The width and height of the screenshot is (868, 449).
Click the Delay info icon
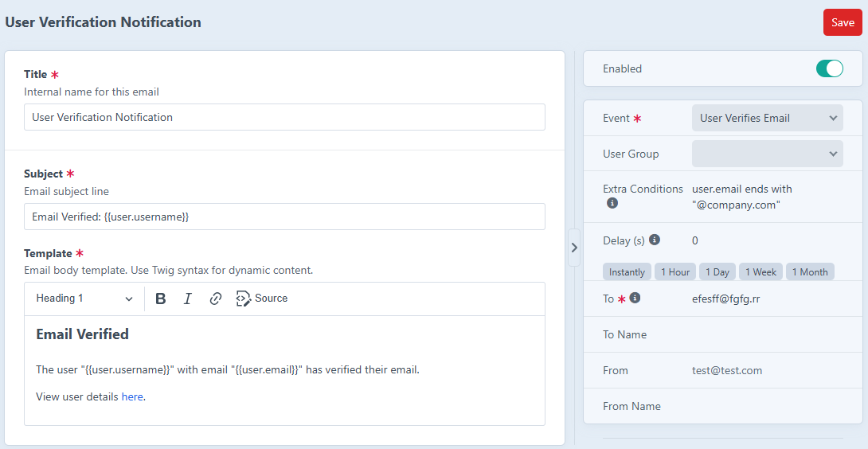point(655,240)
